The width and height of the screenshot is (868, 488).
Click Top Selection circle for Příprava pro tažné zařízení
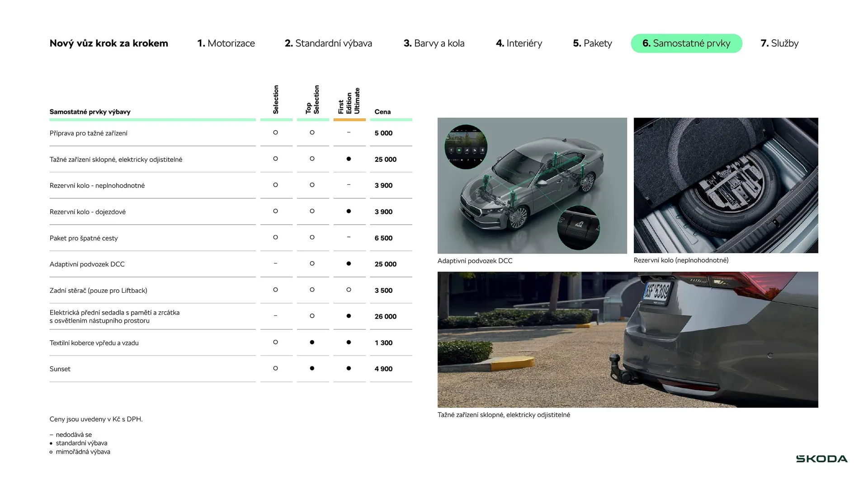coord(312,132)
